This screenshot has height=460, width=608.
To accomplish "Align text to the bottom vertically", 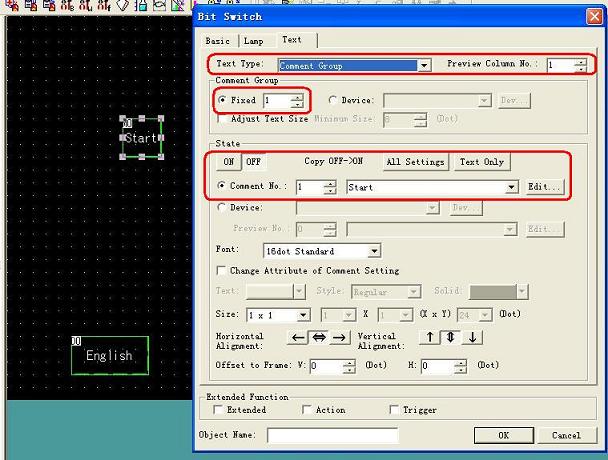I will 472,338.
